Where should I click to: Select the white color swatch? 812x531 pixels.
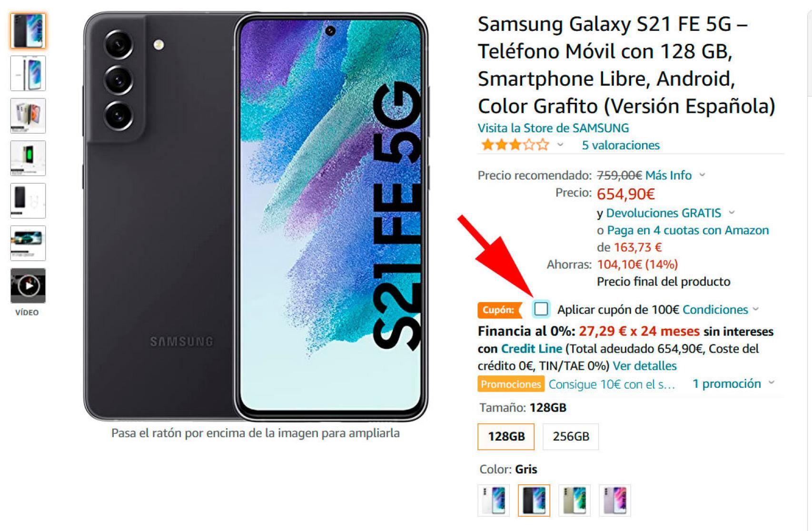point(494,501)
